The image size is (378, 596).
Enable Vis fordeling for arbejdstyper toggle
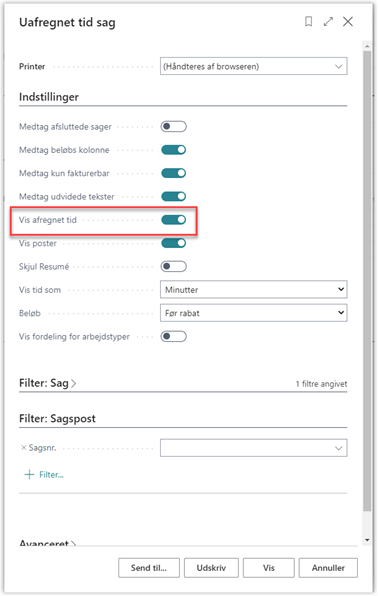pos(173,336)
